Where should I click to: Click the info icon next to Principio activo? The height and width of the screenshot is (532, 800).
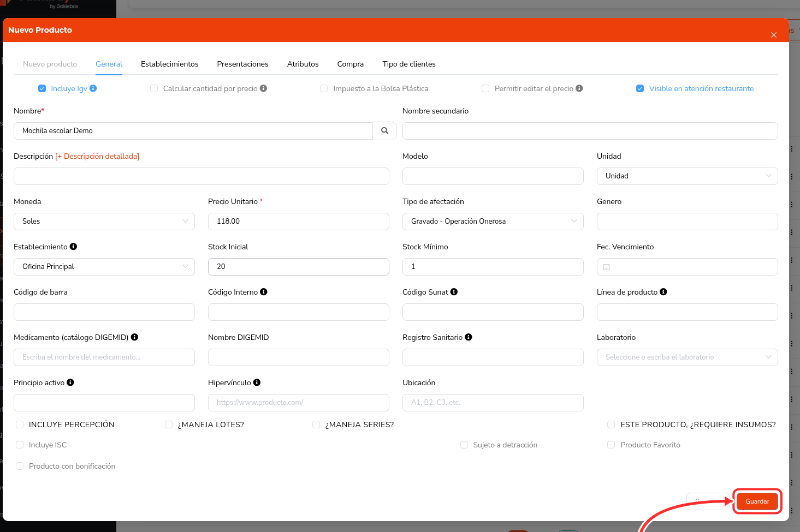70,382
